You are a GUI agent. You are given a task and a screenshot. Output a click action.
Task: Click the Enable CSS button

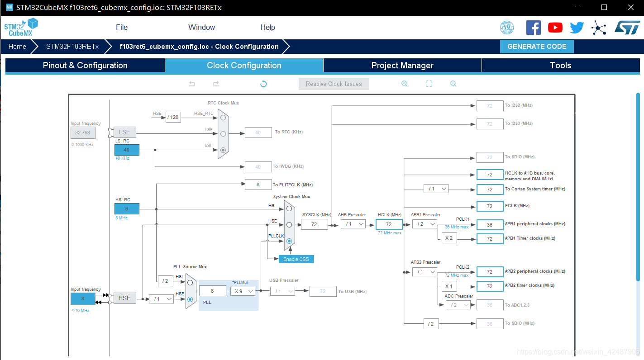[x=296, y=259]
